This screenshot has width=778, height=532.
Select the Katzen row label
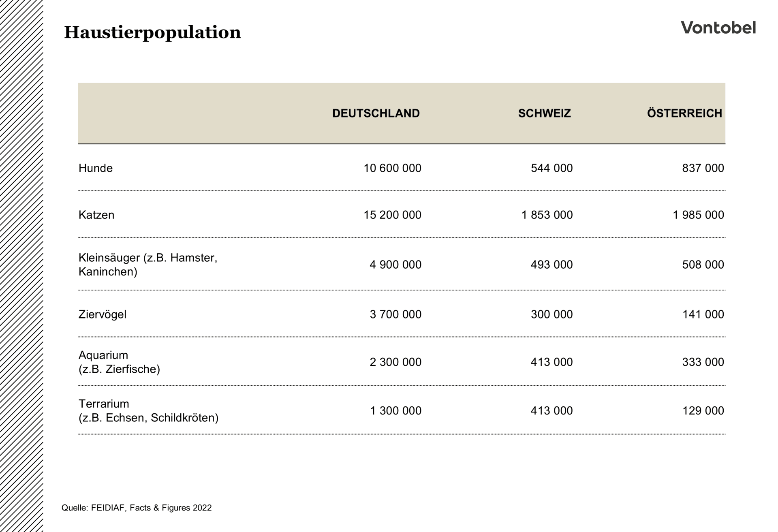coord(96,215)
